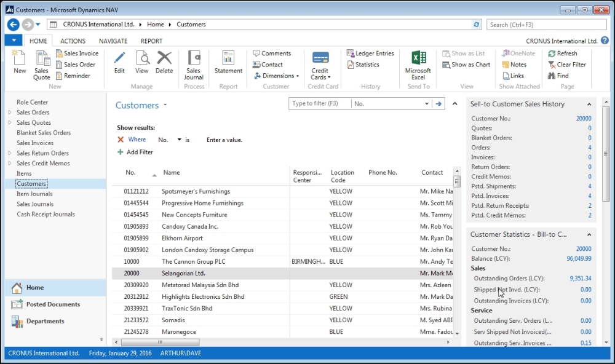Apply filter with the arrow button
The image size is (615, 364).
click(x=438, y=103)
